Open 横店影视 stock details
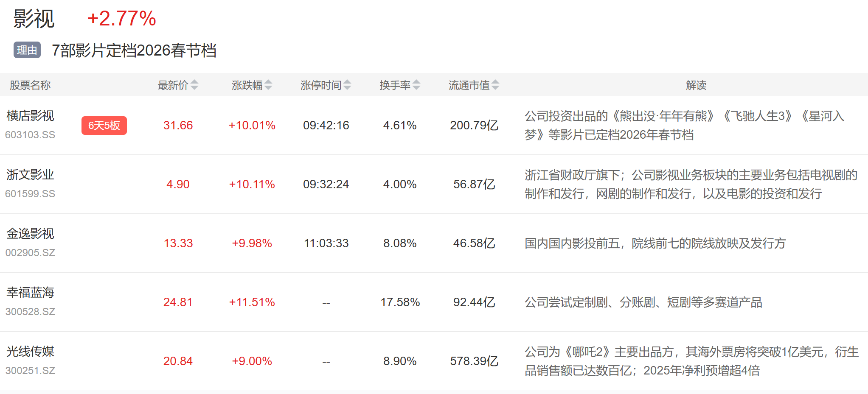The image size is (868, 394). [x=30, y=116]
